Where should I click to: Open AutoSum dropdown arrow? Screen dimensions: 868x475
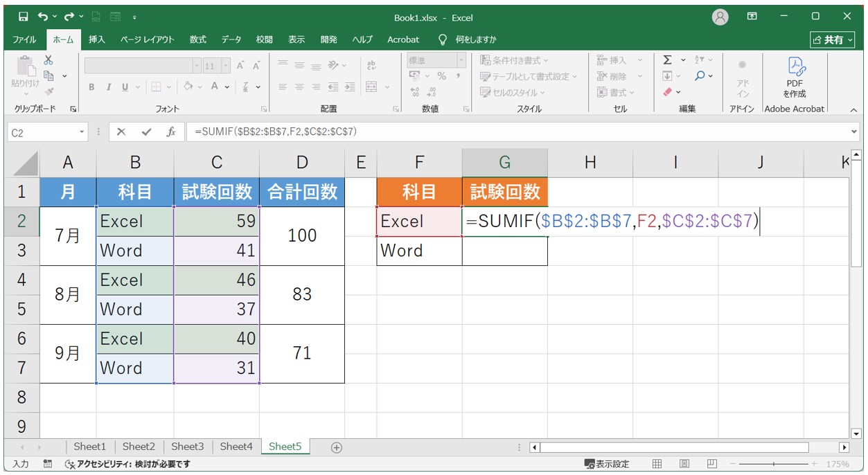(x=683, y=60)
